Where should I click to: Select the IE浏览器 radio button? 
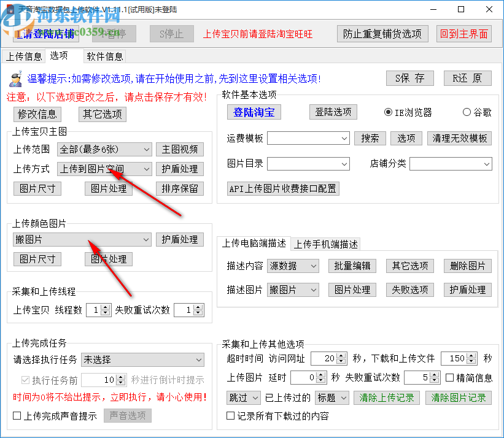click(x=387, y=112)
